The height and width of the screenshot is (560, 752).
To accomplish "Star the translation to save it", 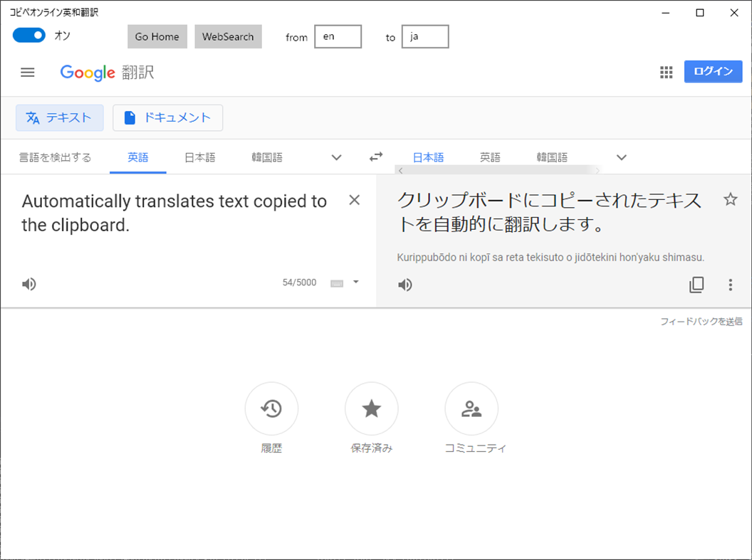I will pos(731,200).
